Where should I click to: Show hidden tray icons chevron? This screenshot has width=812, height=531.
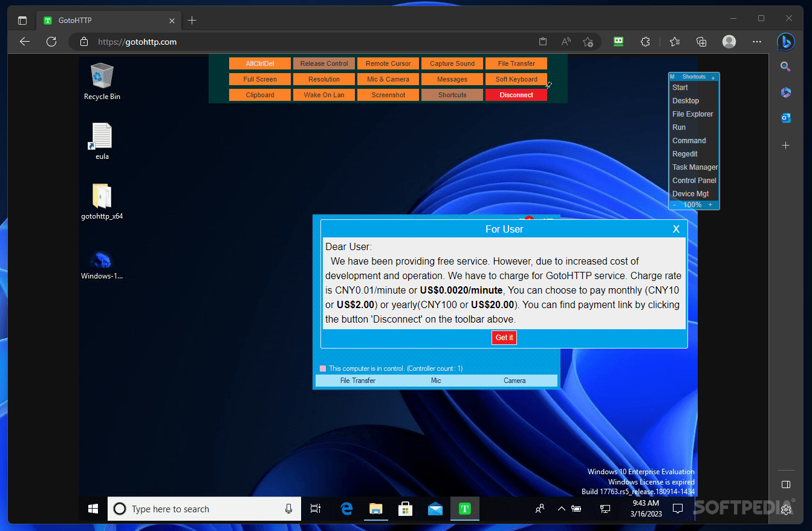pyautogui.click(x=560, y=509)
